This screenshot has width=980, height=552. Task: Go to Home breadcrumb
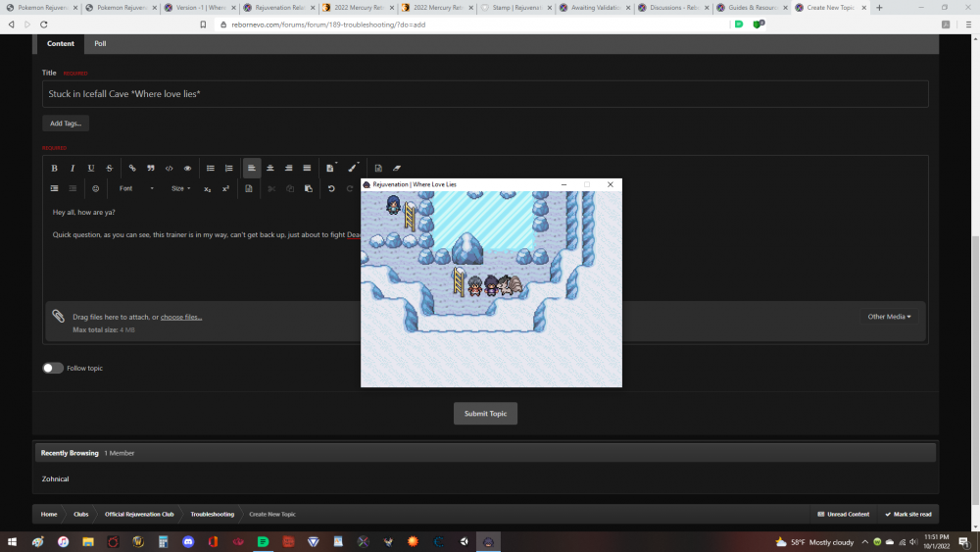point(49,515)
